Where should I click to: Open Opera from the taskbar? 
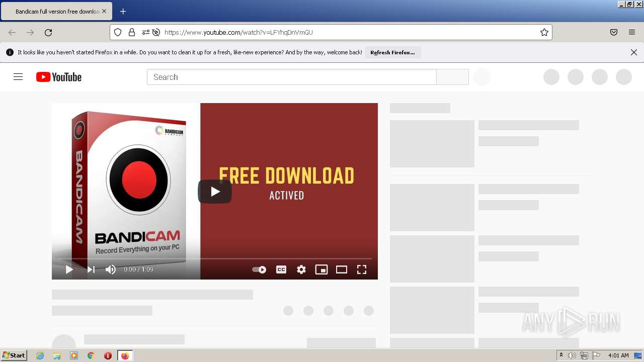click(108, 355)
